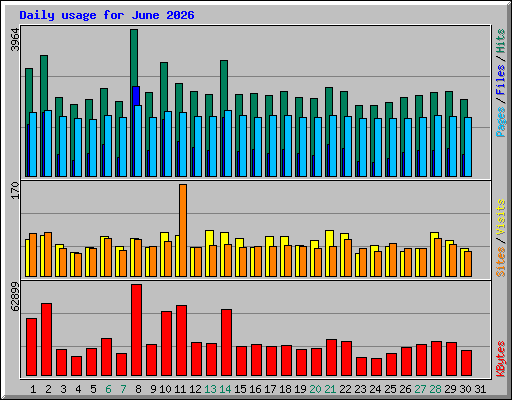Select the cyan Pages bar for day 30
This screenshot has width=512, height=400.
coord(468,147)
